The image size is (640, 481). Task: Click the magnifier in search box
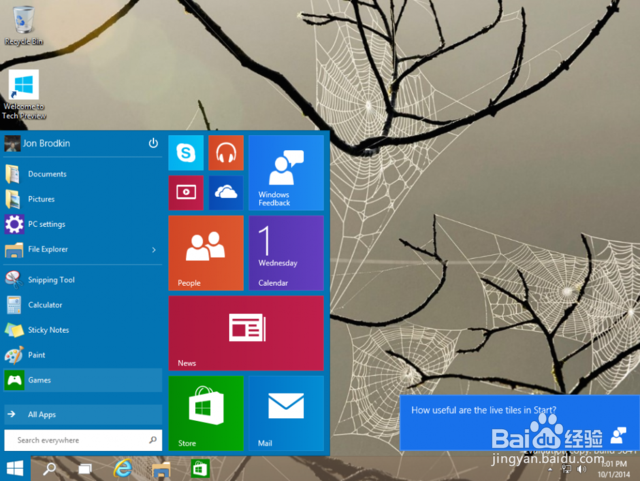point(153,440)
